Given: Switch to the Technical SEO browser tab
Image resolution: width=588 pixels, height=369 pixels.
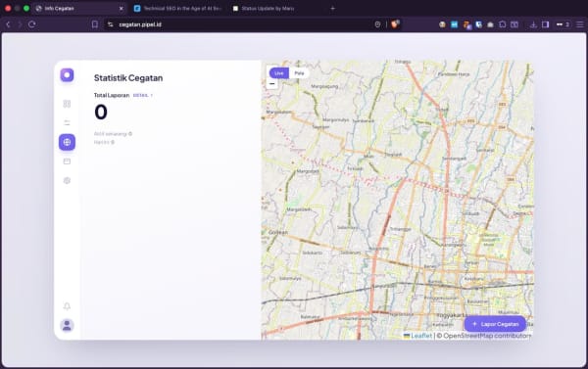Looking at the screenshot, I should click(177, 8).
